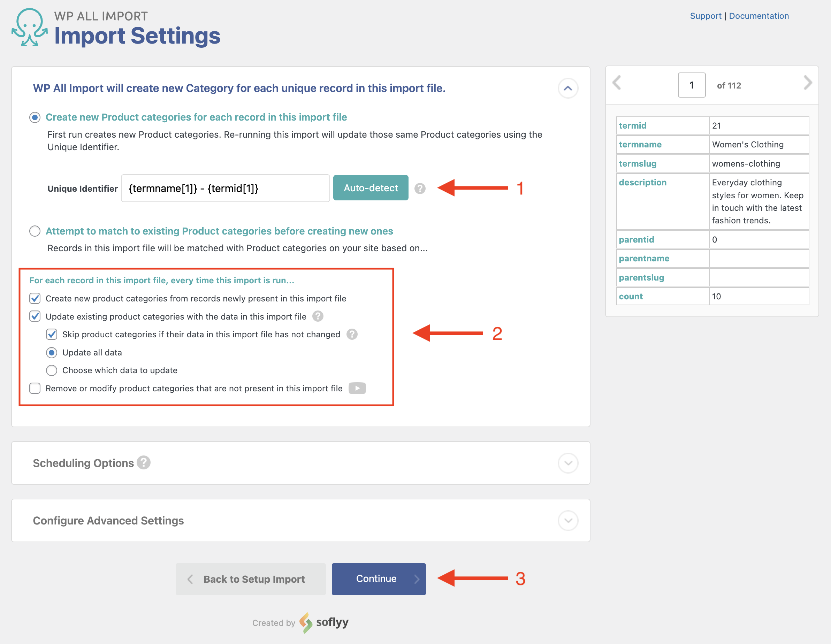Screen dimensions: 831x644
Task: Expand Configure Advanced Settings chevron
Action: (568, 520)
